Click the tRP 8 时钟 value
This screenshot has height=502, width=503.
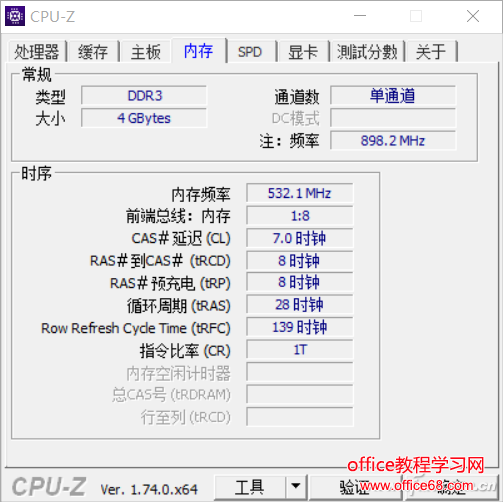pos(299,282)
